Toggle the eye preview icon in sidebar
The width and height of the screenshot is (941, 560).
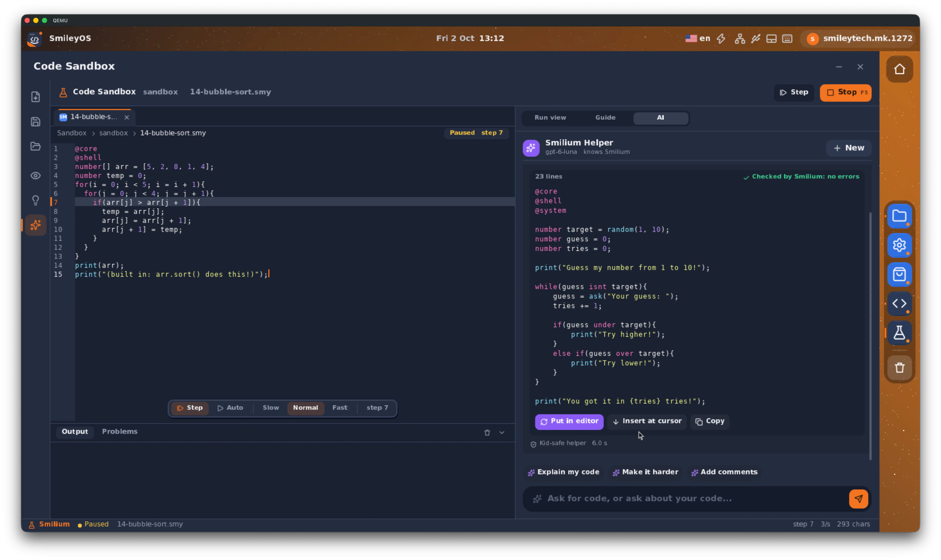pos(35,175)
